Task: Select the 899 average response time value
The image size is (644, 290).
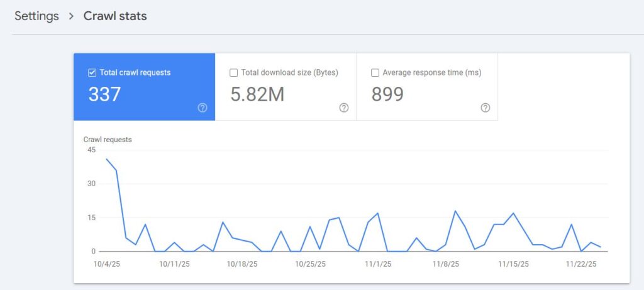Action: pos(387,94)
